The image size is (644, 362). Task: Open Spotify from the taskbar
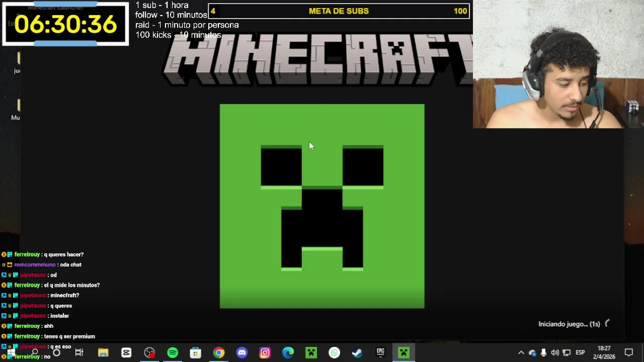pyautogui.click(x=173, y=352)
